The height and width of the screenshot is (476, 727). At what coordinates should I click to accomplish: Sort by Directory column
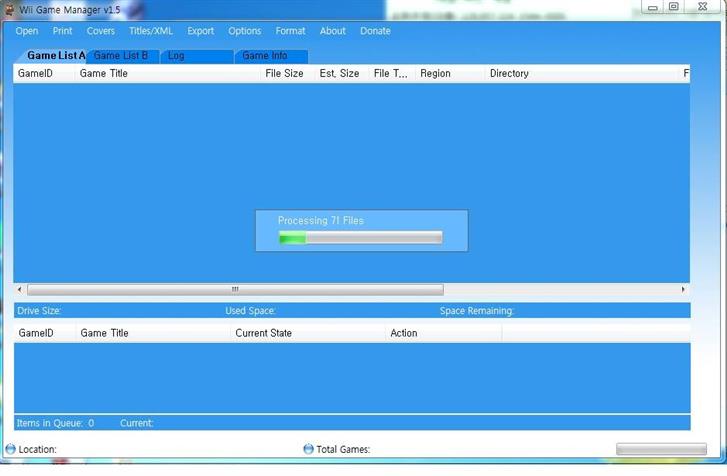click(582, 74)
